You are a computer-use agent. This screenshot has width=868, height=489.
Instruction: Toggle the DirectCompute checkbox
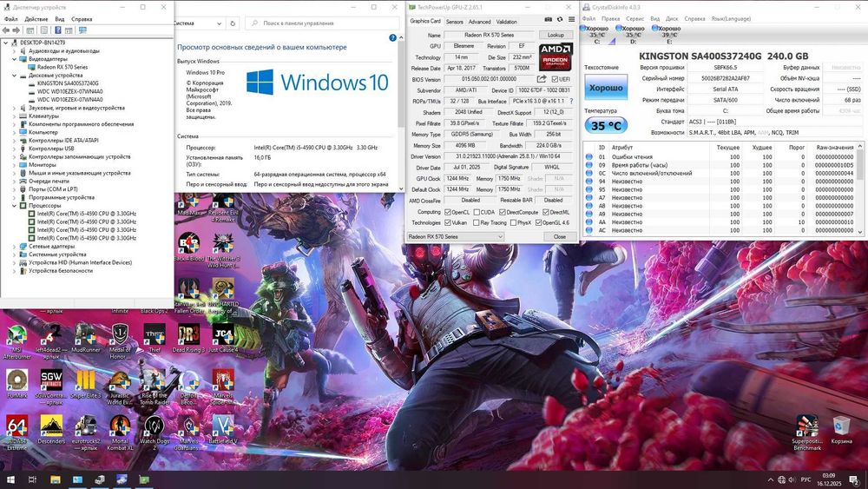click(502, 212)
